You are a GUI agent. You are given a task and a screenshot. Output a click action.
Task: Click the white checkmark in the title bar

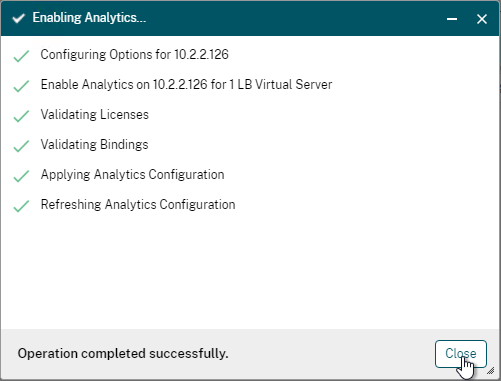(x=18, y=18)
